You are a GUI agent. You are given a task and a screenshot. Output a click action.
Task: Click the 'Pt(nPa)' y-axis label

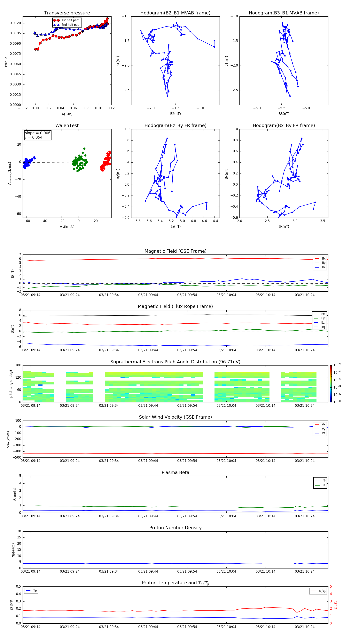[x=6, y=61]
